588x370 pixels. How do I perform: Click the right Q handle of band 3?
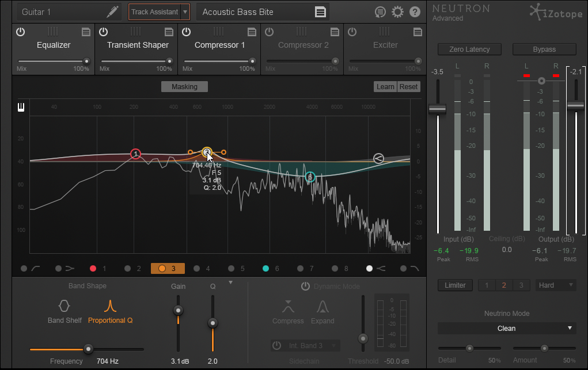point(224,152)
